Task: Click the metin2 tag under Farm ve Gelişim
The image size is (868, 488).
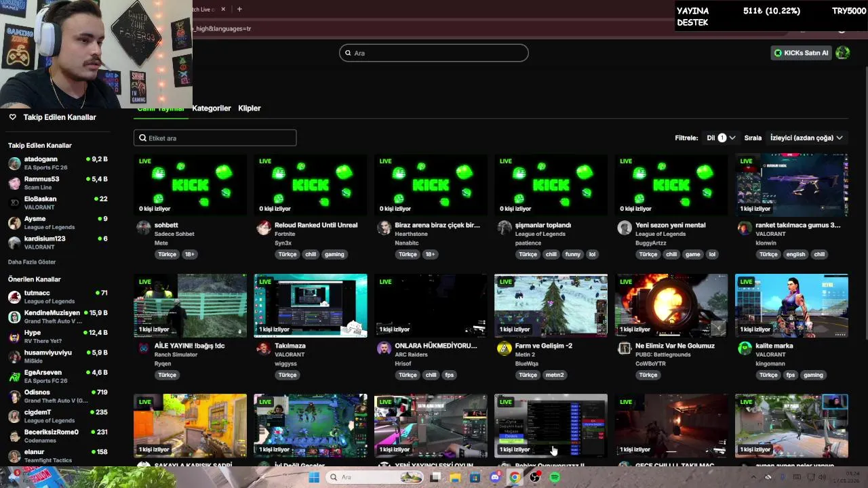Action: 555,375
